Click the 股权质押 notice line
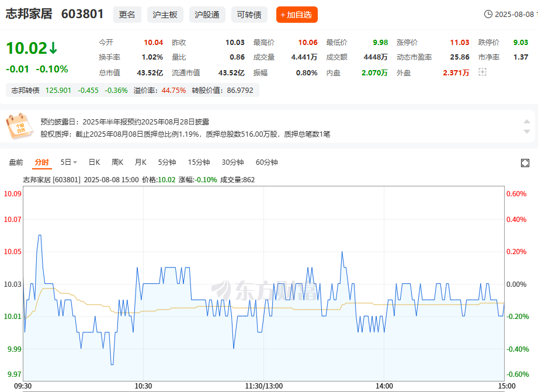The width and height of the screenshot is (538, 392). pos(185,134)
